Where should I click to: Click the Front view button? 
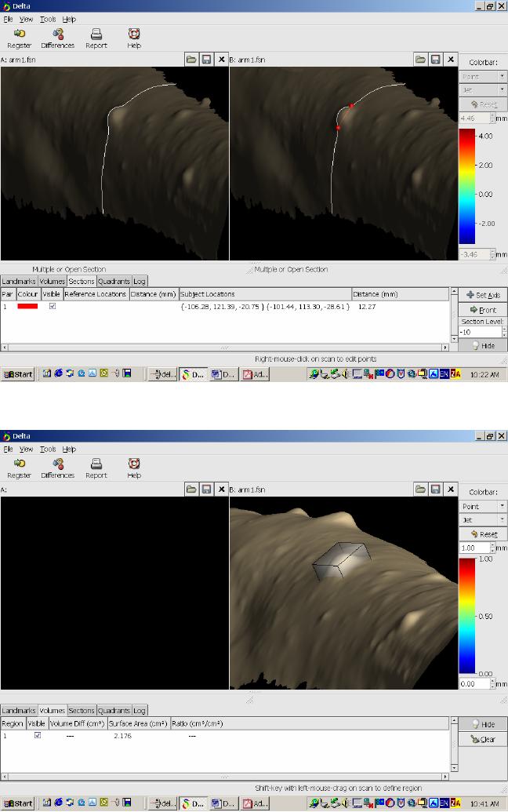click(483, 310)
